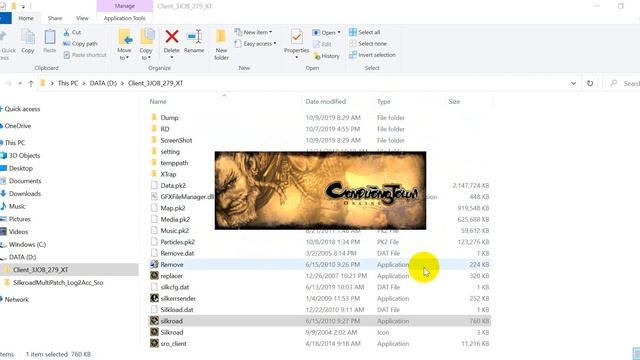Open the Copy to folder menu
The height and width of the screenshot is (360, 640).
pos(146,44)
